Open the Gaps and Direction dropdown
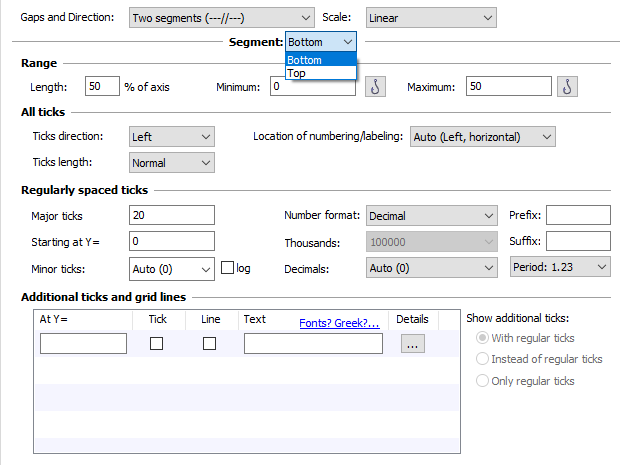The image size is (631, 465). 221,18
